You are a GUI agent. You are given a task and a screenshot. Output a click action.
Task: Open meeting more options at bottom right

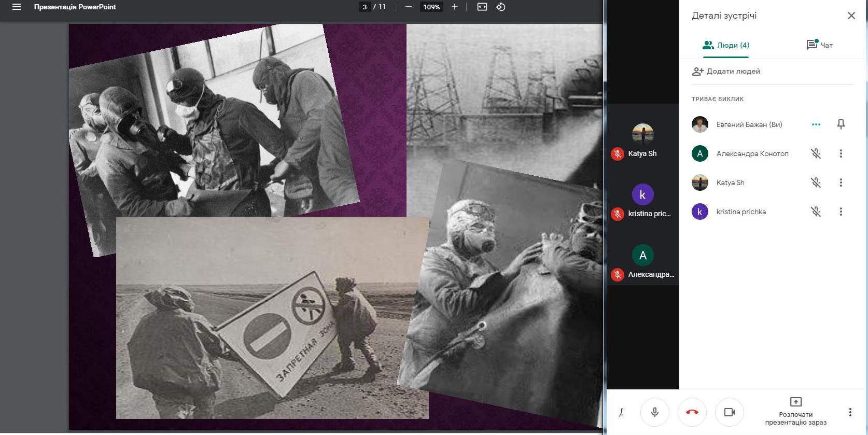point(850,412)
